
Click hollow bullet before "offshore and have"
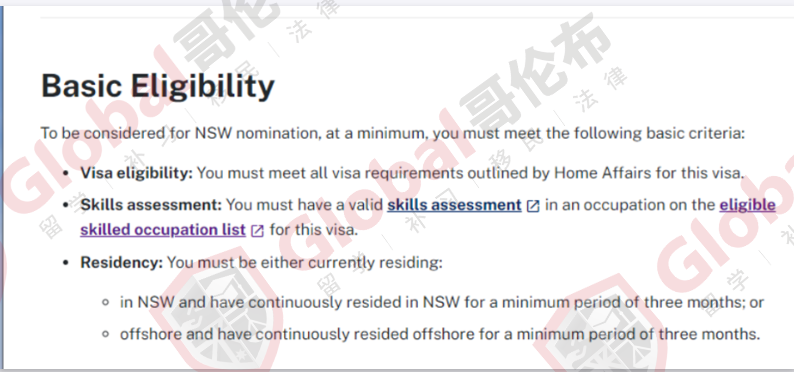pyautogui.click(x=105, y=335)
